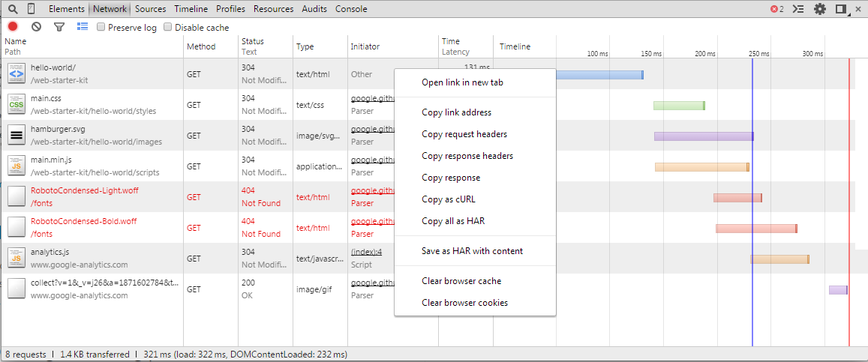
Task: Click the hamburger.svg purple timeline bar
Action: 703,136
